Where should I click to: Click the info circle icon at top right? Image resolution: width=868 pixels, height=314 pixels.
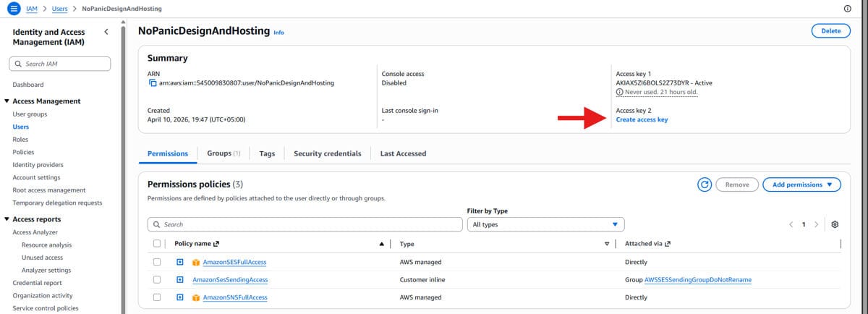847,8
